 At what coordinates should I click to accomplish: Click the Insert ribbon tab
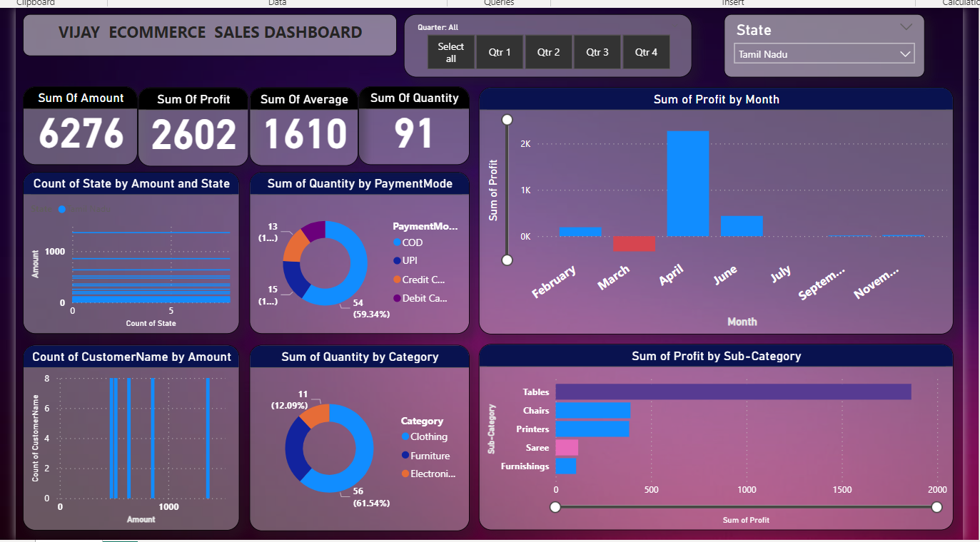732,3
